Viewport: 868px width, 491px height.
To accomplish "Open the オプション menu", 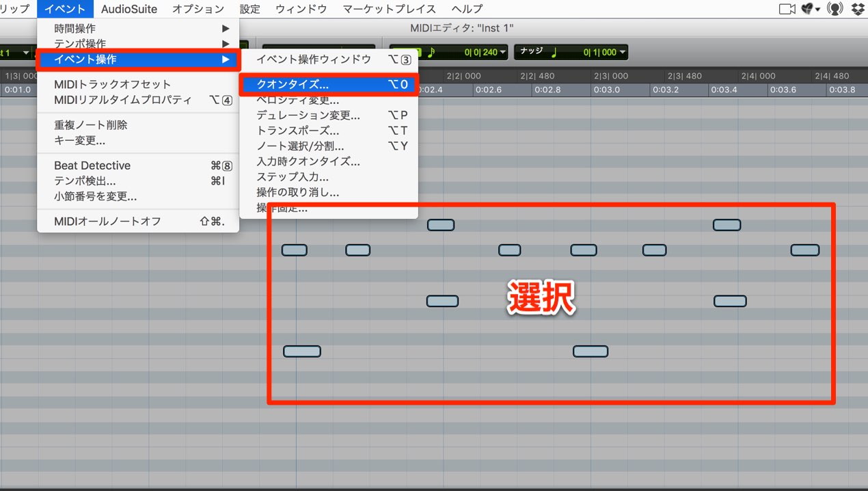I will [x=198, y=9].
